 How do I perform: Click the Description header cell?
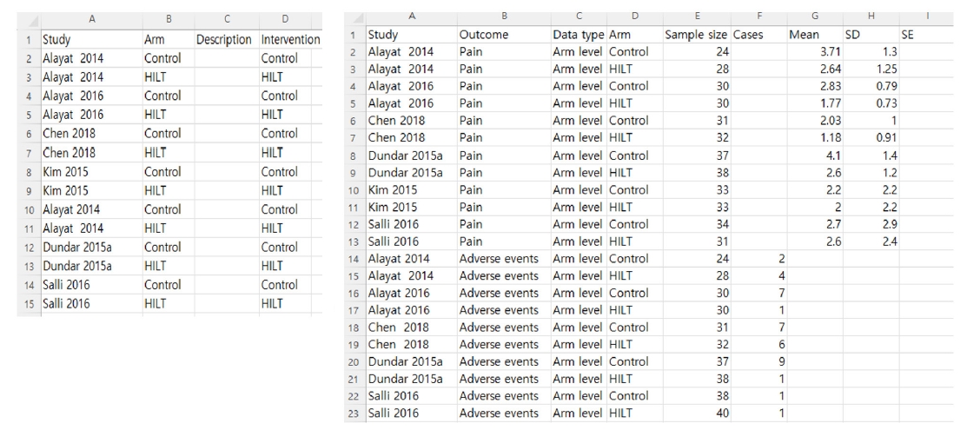point(224,40)
